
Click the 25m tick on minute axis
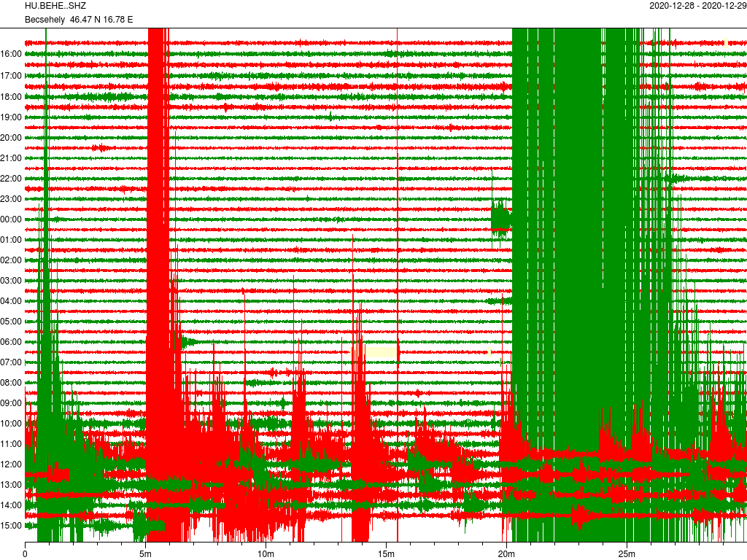pyautogui.click(x=627, y=554)
